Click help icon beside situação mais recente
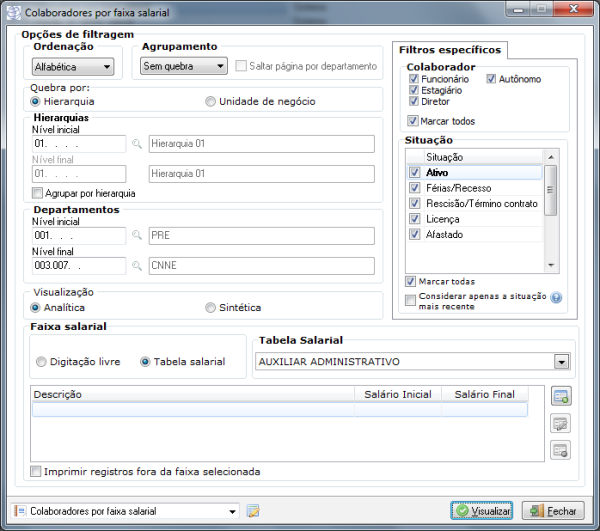Image resolution: width=600 pixels, height=531 pixels. [556, 297]
